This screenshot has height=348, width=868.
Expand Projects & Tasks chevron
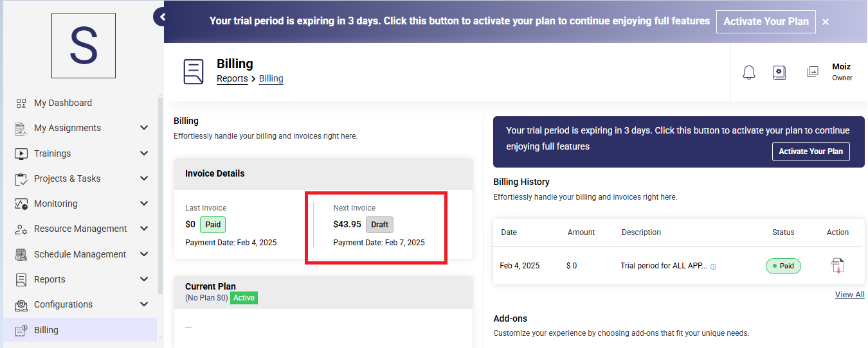(x=144, y=178)
